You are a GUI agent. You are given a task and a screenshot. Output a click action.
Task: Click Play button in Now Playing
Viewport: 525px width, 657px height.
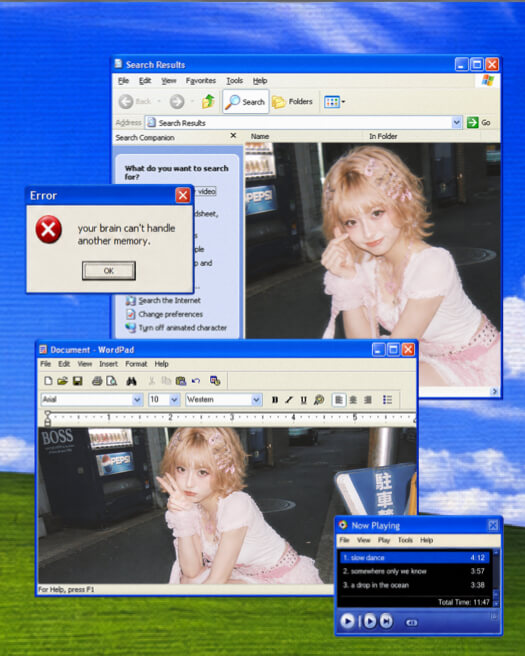point(347,621)
